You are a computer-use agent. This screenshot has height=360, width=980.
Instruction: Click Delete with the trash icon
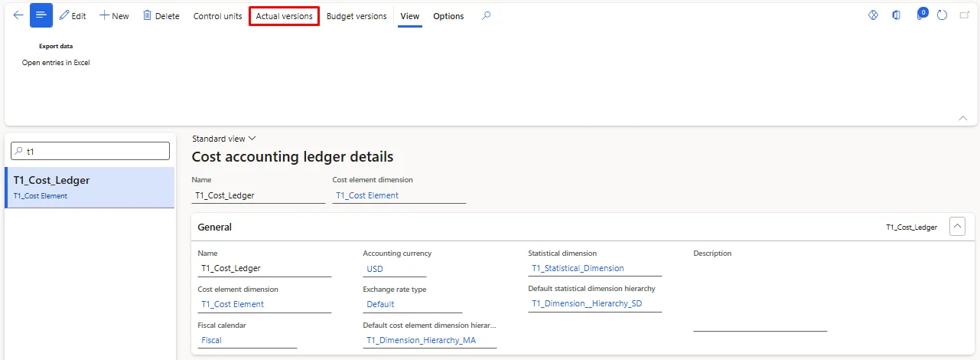(x=161, y=16)
